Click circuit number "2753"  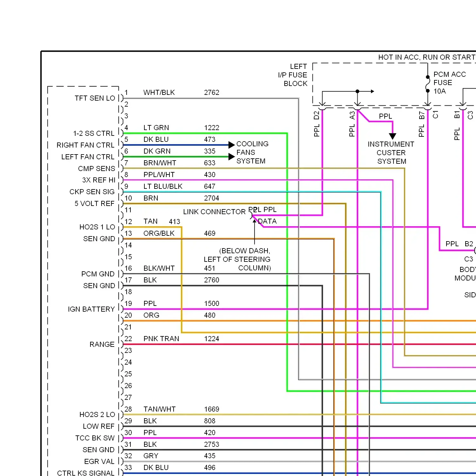(212, 444)
